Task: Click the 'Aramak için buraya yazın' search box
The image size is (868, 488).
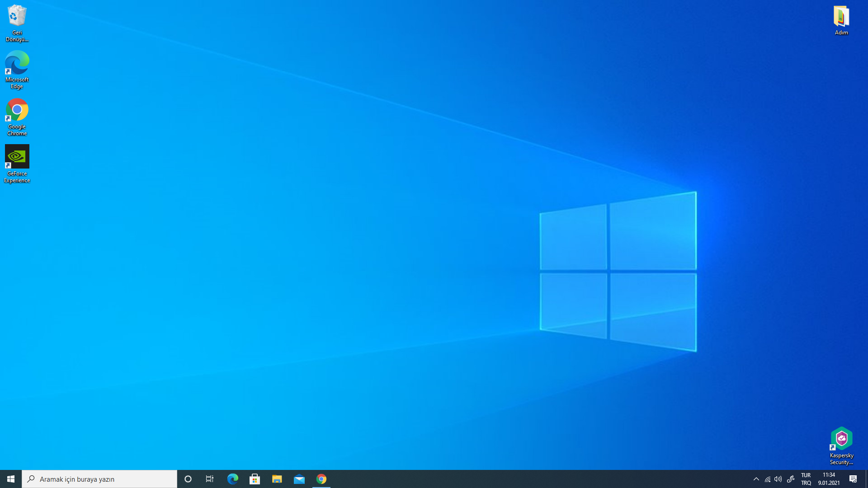Action: [99, 479]
